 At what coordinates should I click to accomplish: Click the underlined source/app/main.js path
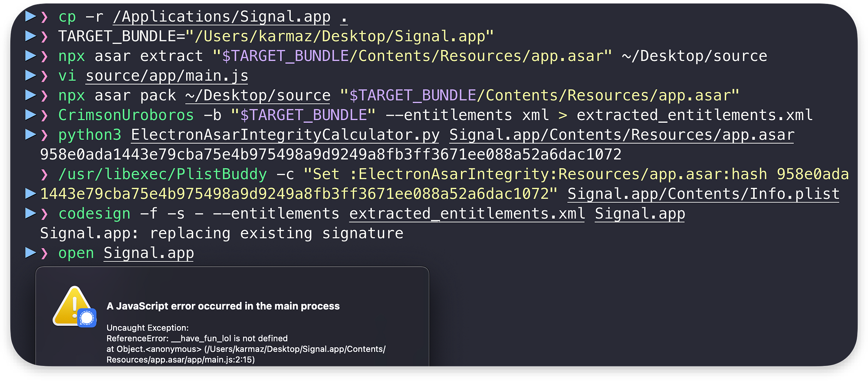pos(167,76)
